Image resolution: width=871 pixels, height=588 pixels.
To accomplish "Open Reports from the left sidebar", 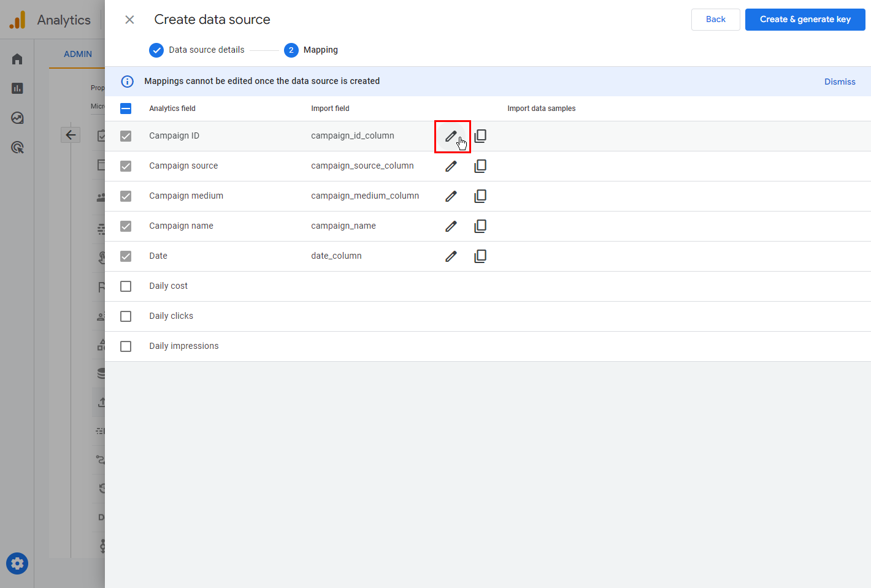I will (17, 88).
